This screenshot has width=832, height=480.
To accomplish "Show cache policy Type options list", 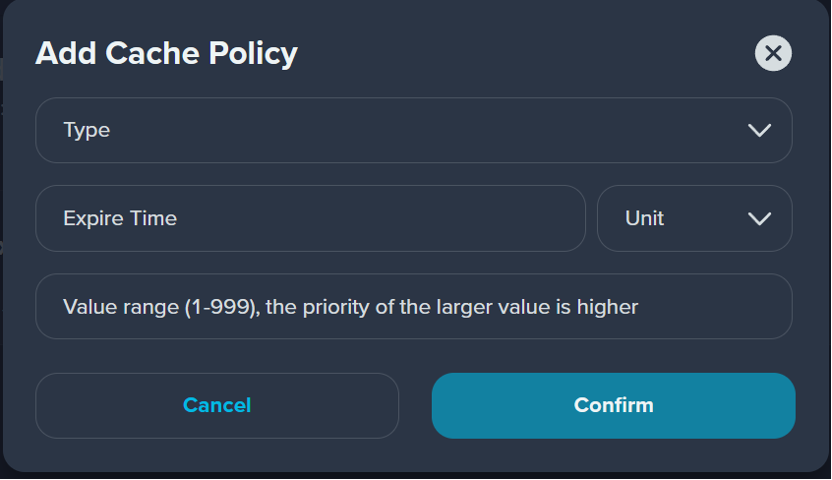I will (414, 130).
